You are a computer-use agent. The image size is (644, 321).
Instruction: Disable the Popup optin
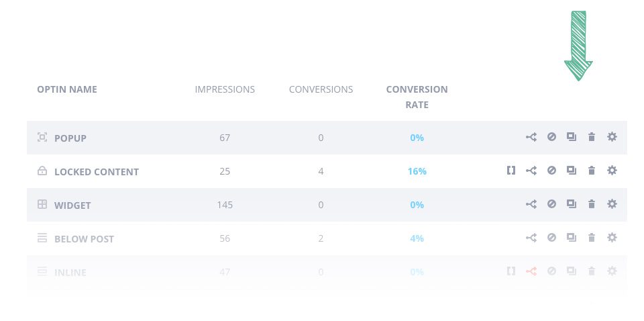coord(551,137)
